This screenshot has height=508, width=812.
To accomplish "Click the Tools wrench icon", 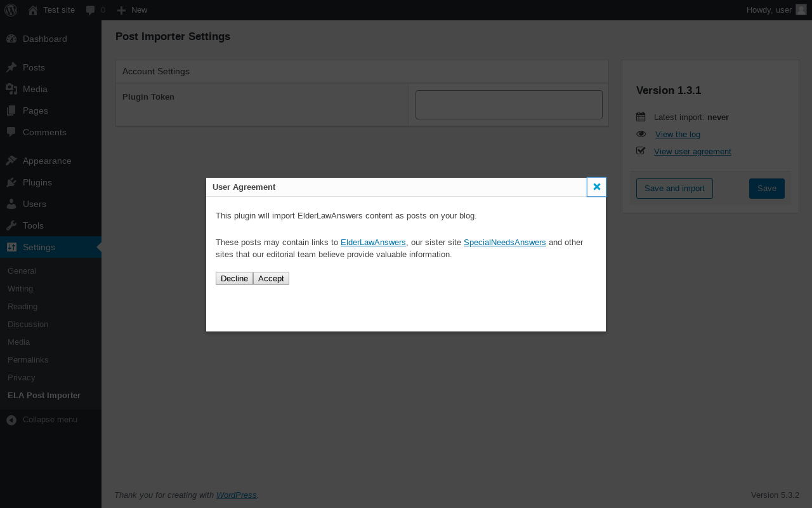I will (x=11, y=225).
